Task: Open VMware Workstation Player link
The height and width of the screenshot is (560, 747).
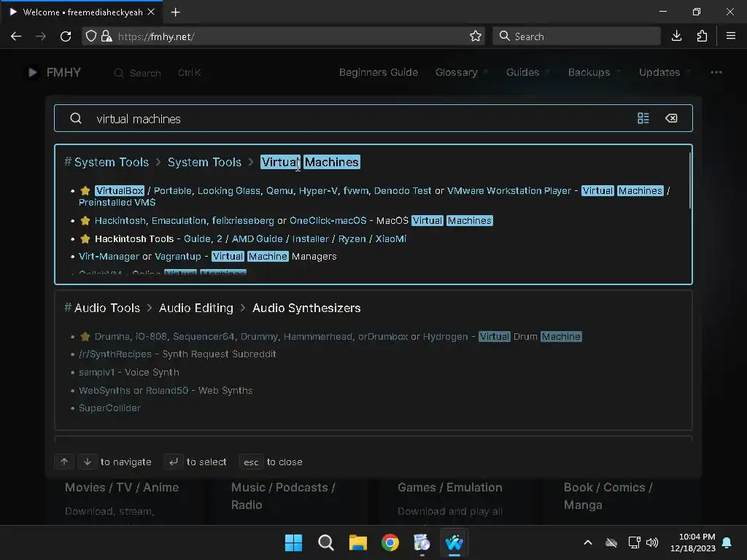Action: point(508,190)
